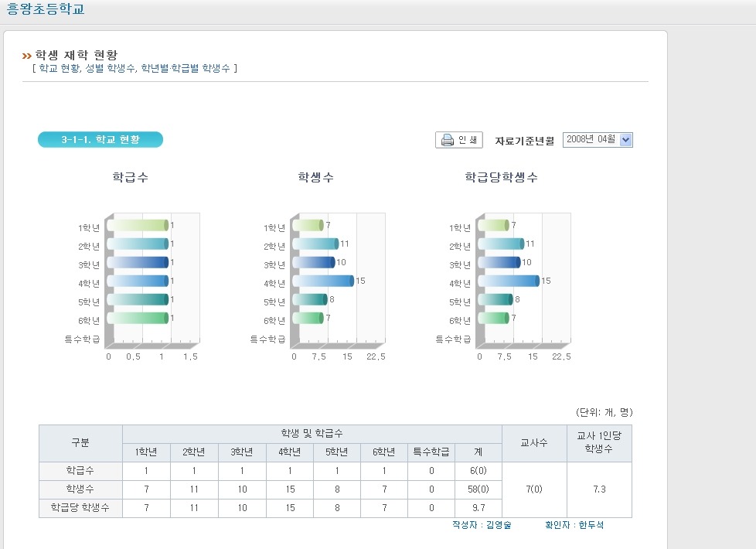Click the 학생수 chart title
This screenshot has height=549, width=756.
(316, 177)
